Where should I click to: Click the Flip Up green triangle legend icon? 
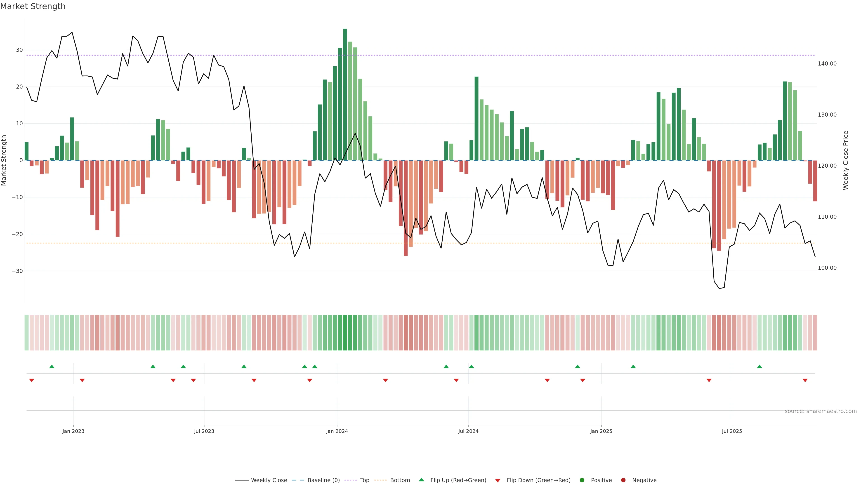pyautogui.click(x=421, y=480)
